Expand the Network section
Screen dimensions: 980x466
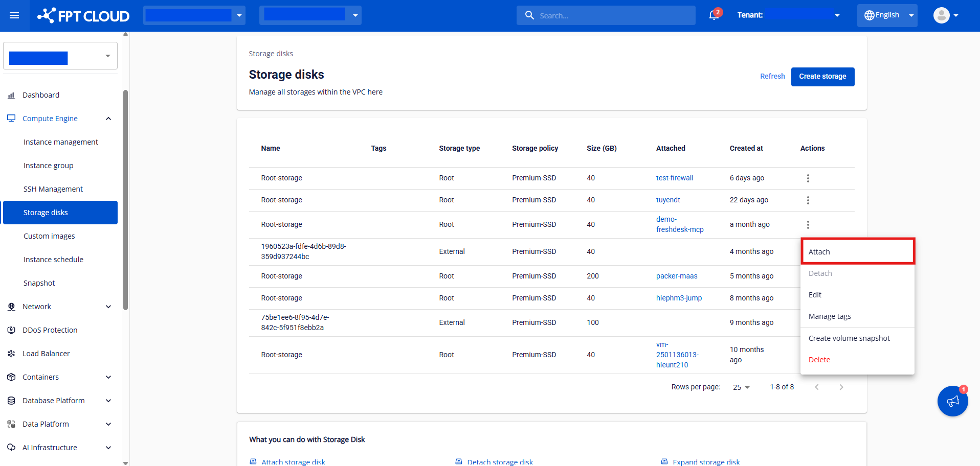[108, 307]
